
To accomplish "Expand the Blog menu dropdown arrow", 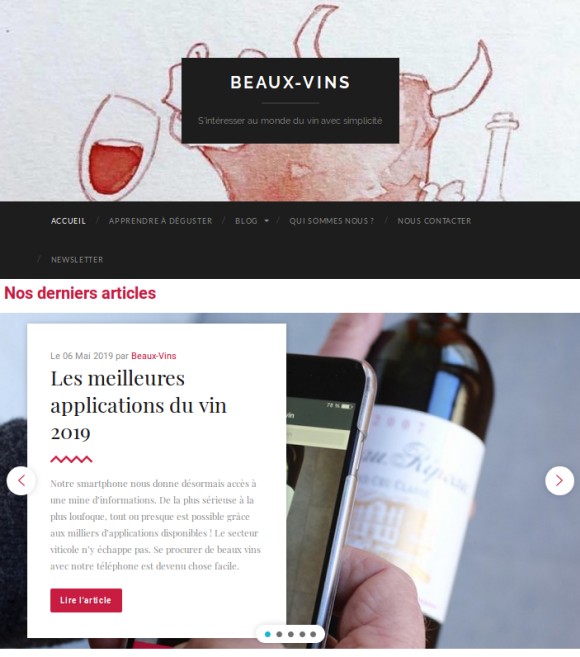I will point(267,221).
